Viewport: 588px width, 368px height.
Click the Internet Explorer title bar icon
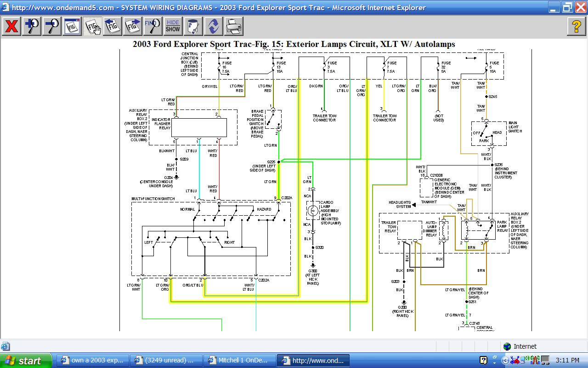tap(5, 7)
